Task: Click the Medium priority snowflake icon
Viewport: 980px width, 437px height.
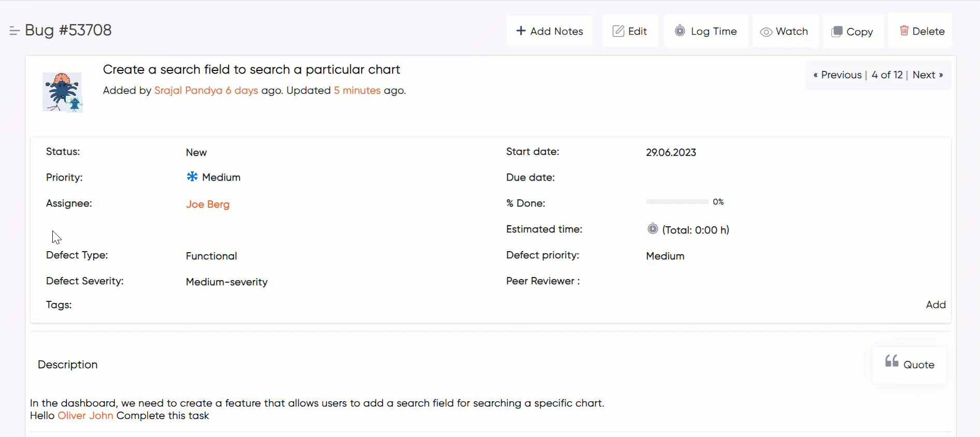Action: click(192, 177)
